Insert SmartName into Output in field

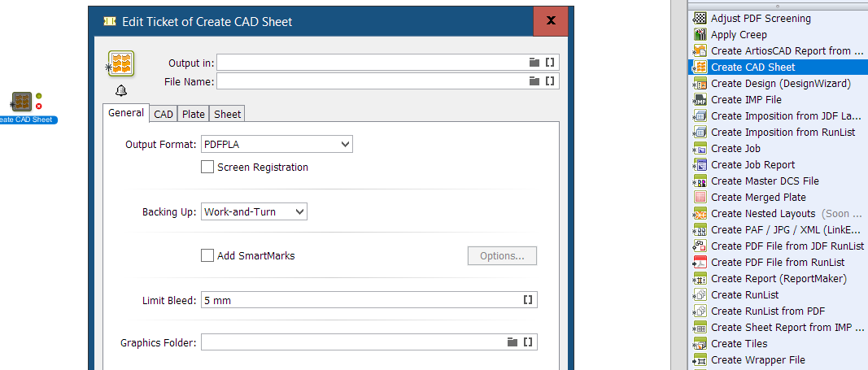tap(550, 63)
